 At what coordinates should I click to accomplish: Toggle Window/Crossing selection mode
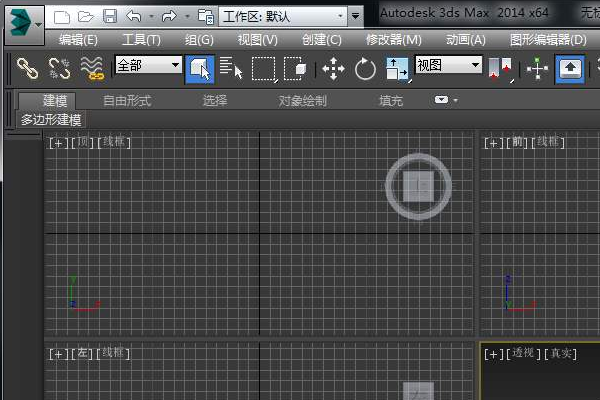(x=295, y=68)
